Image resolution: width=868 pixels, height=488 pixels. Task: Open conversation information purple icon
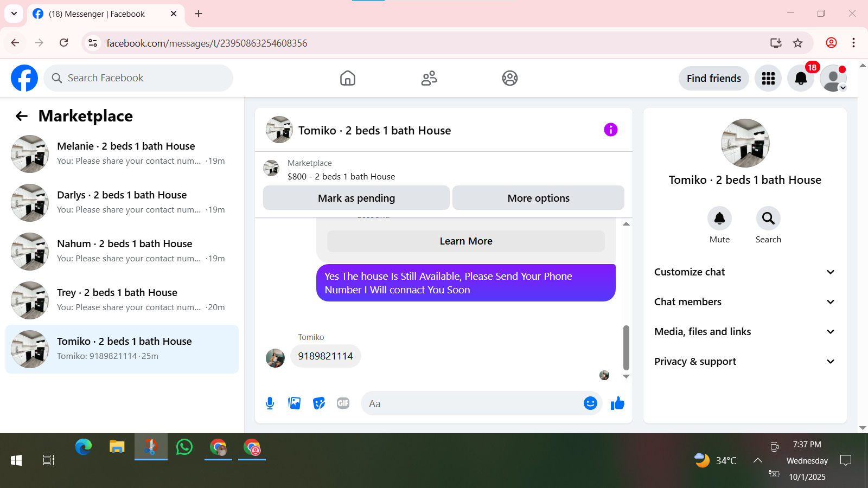click(x=611, y=130)
